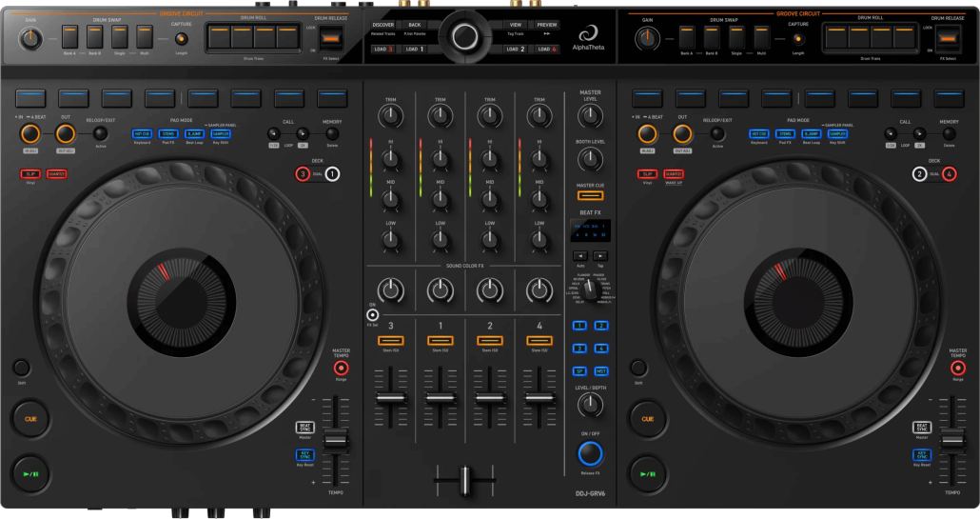The height and width of the screenshot is (519, 980).
Task: Click the left deck Capture button
Action: (x=181, y=38)
